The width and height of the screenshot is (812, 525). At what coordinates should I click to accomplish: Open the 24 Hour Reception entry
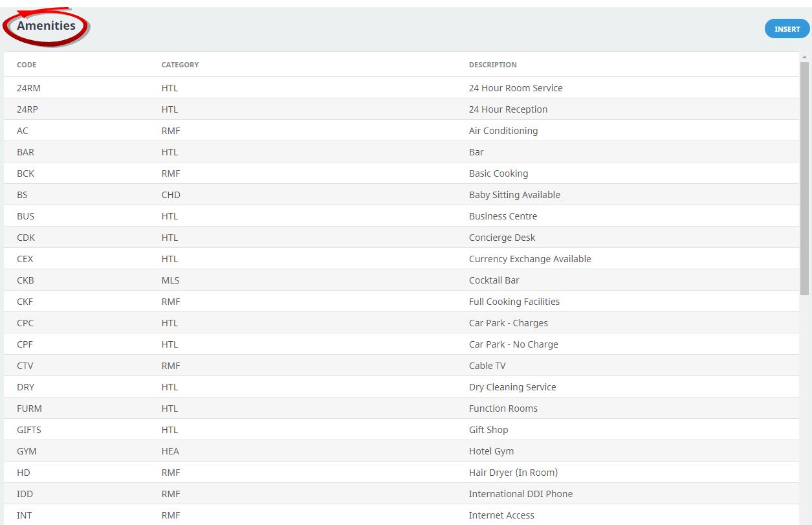coord(508,109)
